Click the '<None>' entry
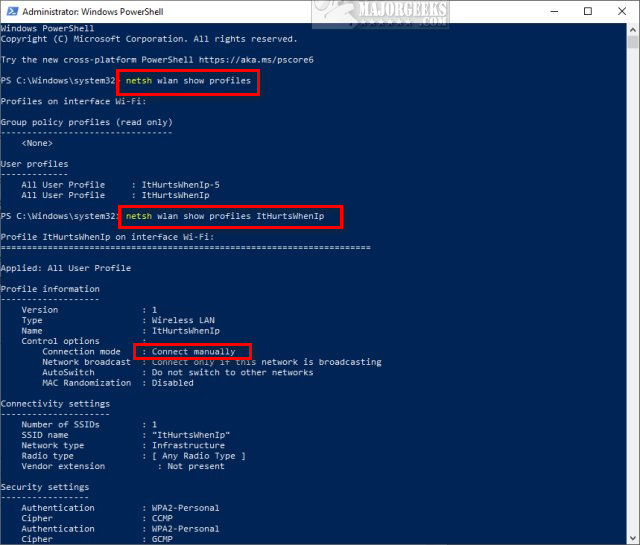 coord(37,143)
